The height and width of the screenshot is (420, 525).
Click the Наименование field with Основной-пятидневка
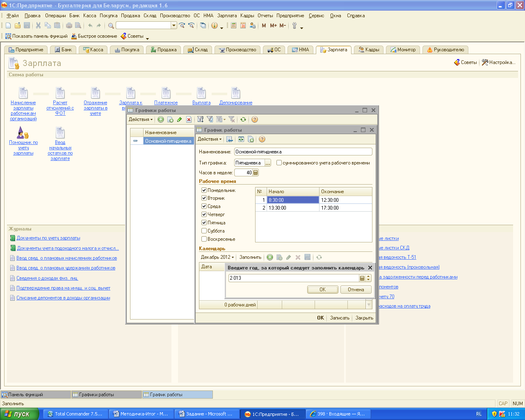tap(303, 152)
